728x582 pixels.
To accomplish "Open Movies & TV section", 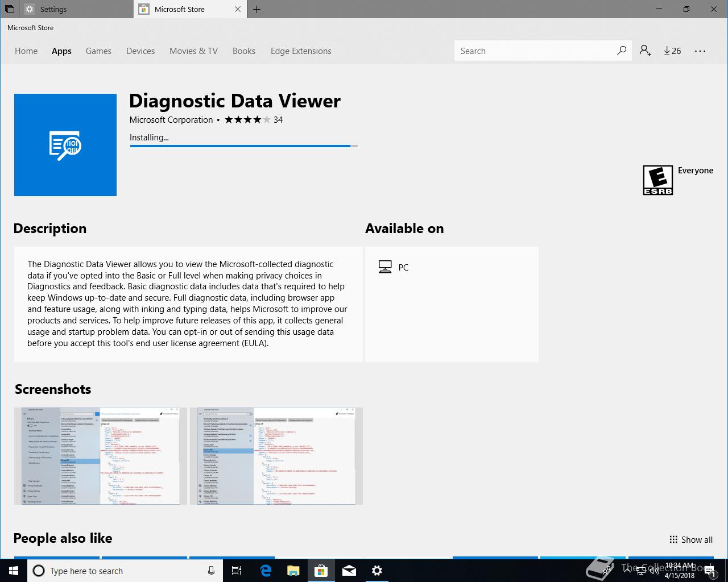I will coord(193,51).
